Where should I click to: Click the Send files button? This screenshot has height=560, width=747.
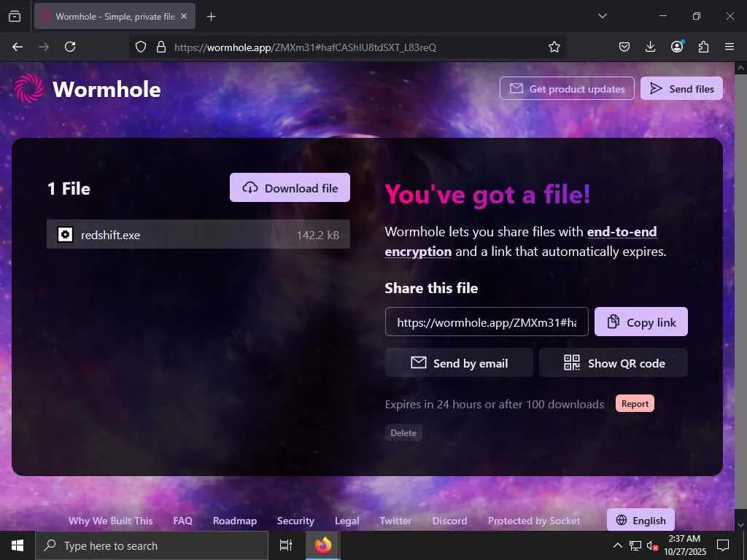tap(681, 88)
